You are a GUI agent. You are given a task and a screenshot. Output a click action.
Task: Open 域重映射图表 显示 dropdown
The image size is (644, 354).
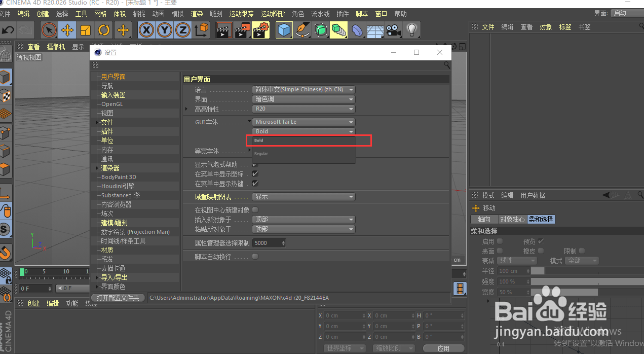tap(304, 197)
